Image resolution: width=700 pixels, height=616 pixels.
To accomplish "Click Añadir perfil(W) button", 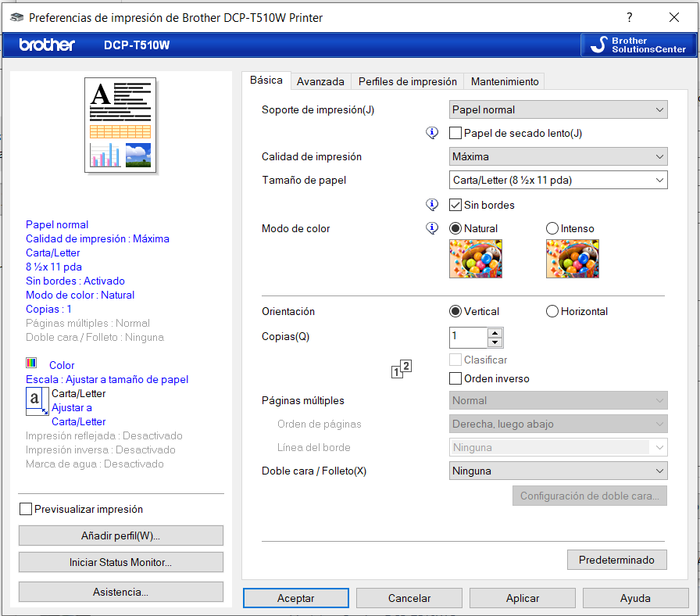I will point(121,535).
